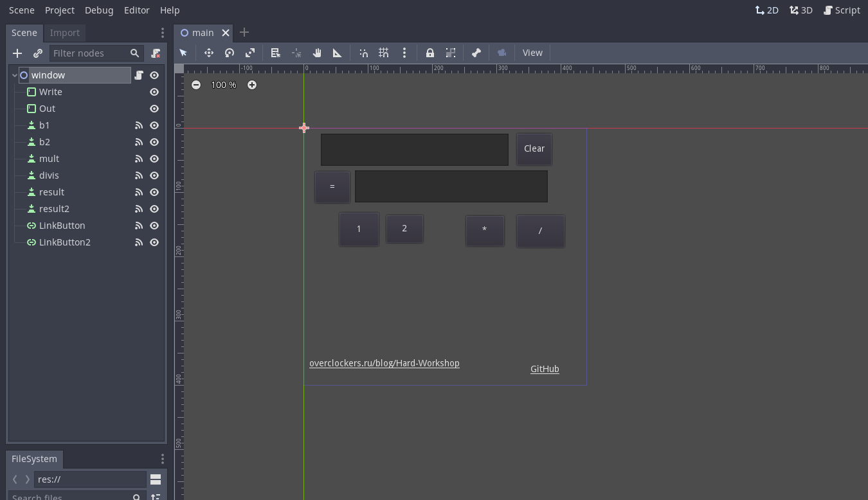Toggle grid snapping in the toolbar
The width and height of the screenshot is (868, 500).
[384, 53]
